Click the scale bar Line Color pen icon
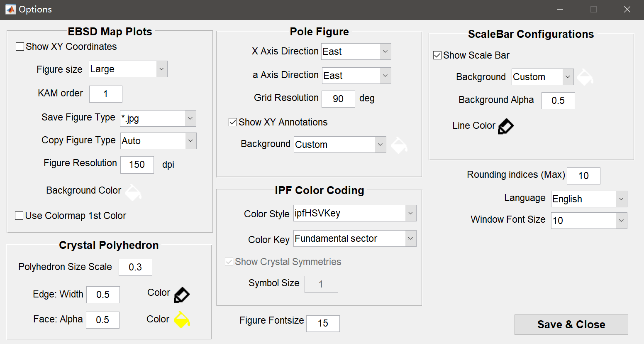Screen dimensions: 644x344 505,126
